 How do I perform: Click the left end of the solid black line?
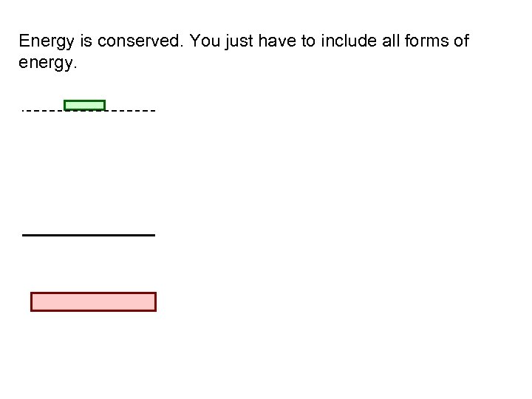[25, 234]
